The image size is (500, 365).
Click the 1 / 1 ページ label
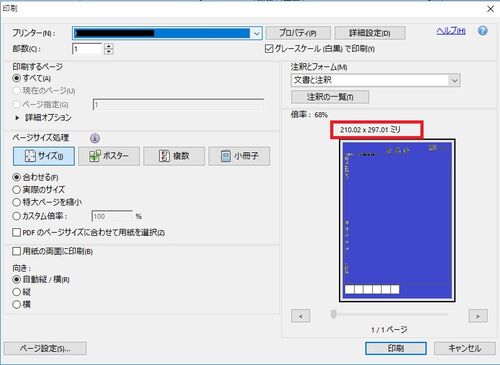coord(389,330)
